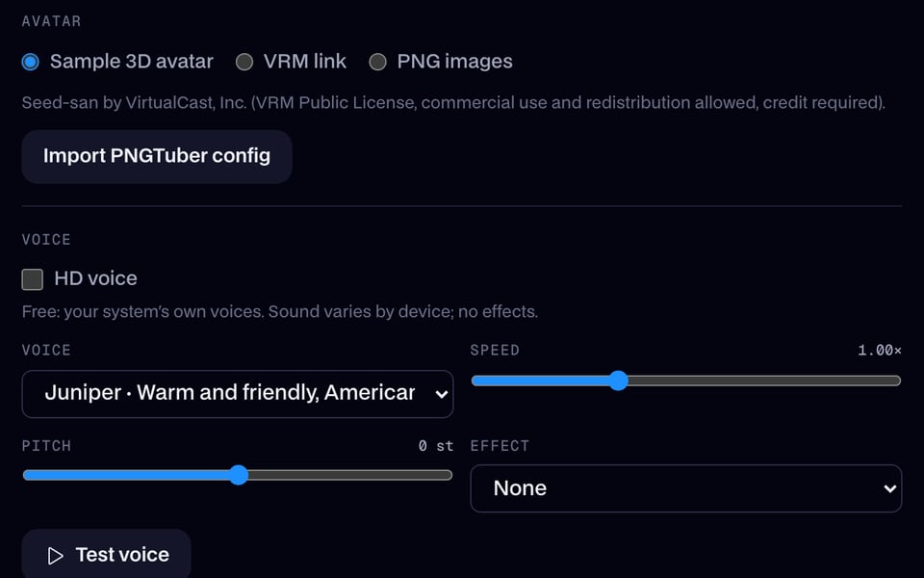924x578 pixels.
Task: Click the play triangle icon in Test voice
Action: pos(56,556)
